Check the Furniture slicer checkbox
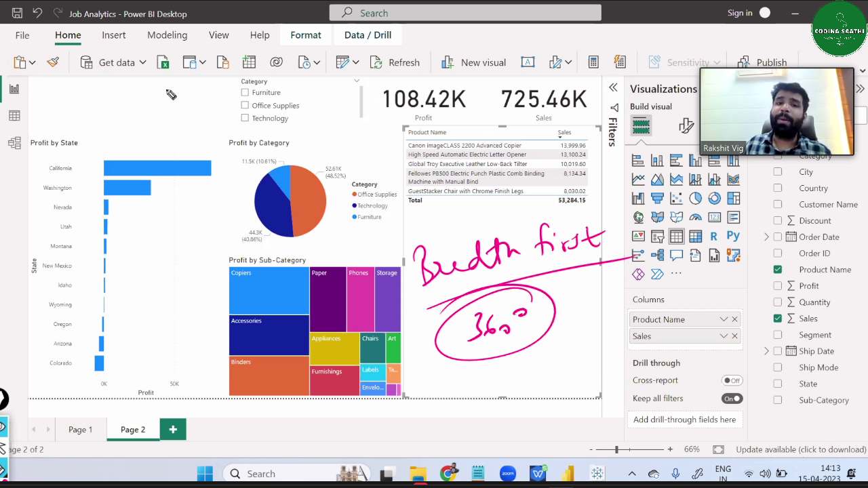Image resolution: width=868 pixels, height=488 pixels. tap(245, 92)
